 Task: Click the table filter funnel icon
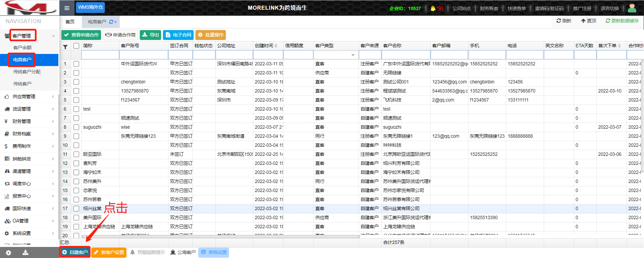[65, 47]
